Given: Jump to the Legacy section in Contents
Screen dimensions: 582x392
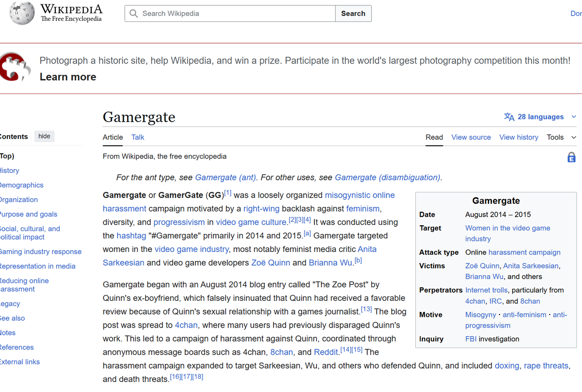Looking at the screenshot, I should coord(10,304).
